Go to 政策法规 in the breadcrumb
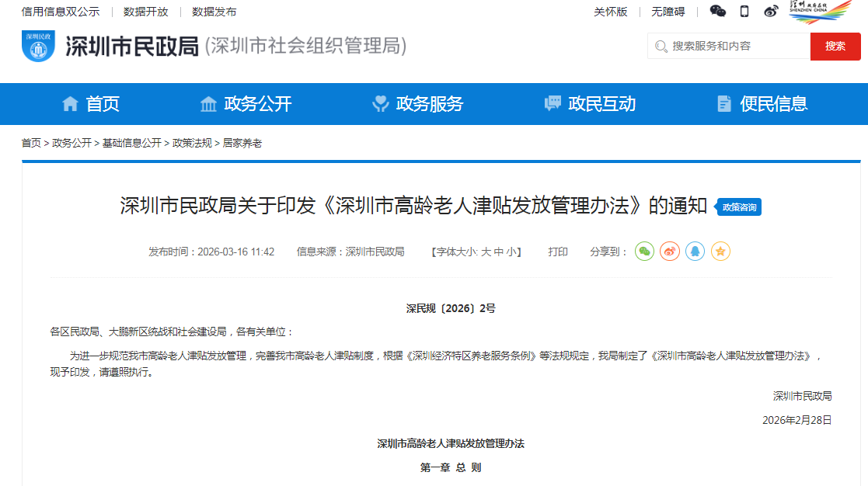 coord(192,143)
